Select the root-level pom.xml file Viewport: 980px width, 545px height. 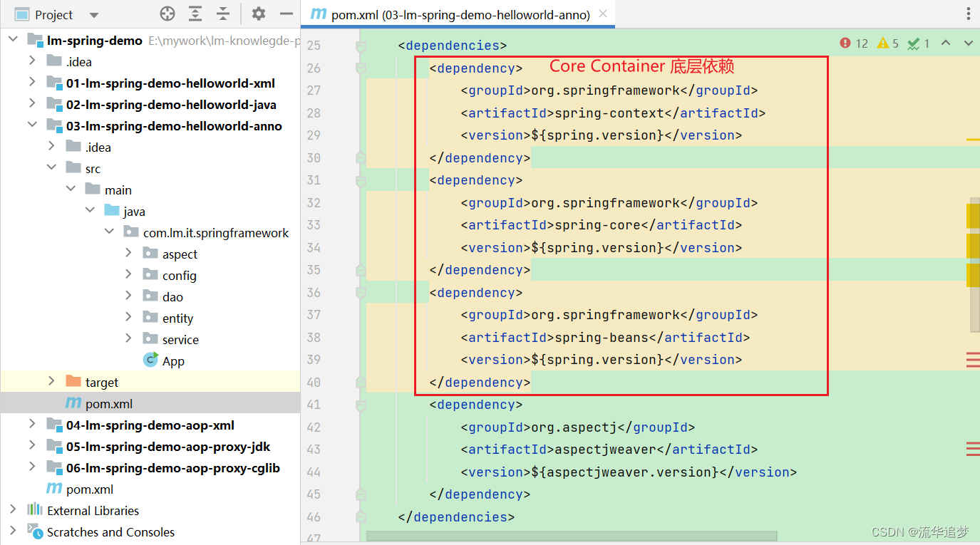[x=90, y=489]
